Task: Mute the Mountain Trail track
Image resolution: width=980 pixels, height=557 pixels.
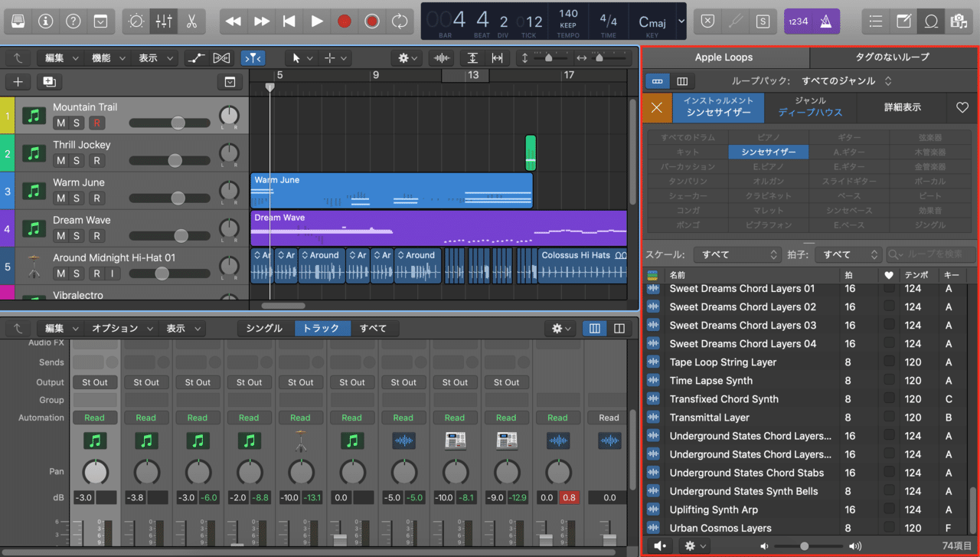Action: [60, 123]
